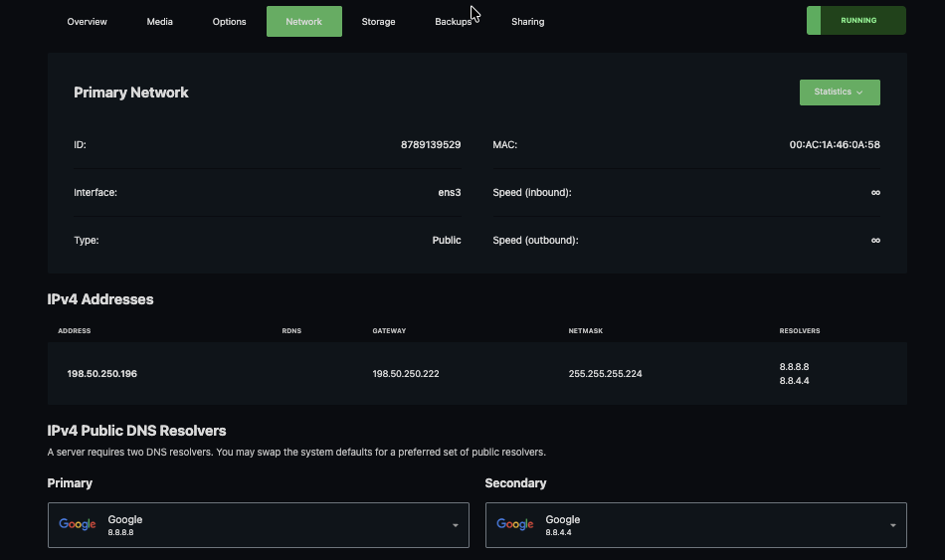Click the NETMASK column header
945x560 pixels.
(586, 331)
